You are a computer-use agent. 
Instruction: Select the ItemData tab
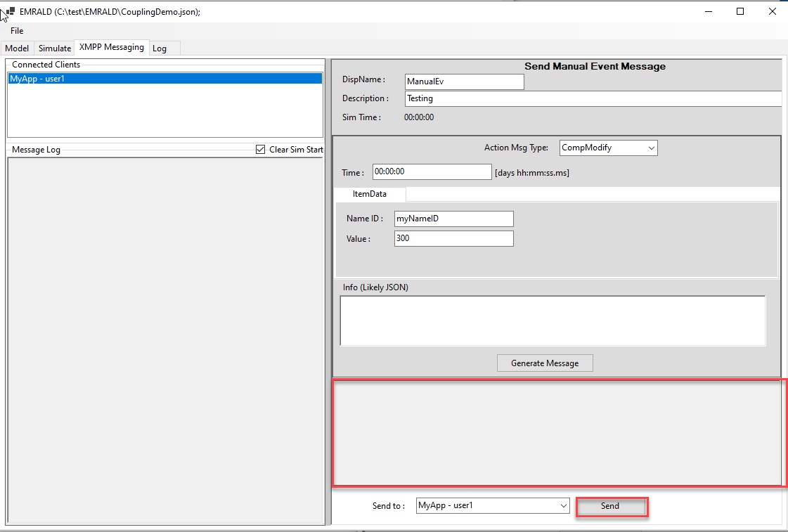pos(369,194)
